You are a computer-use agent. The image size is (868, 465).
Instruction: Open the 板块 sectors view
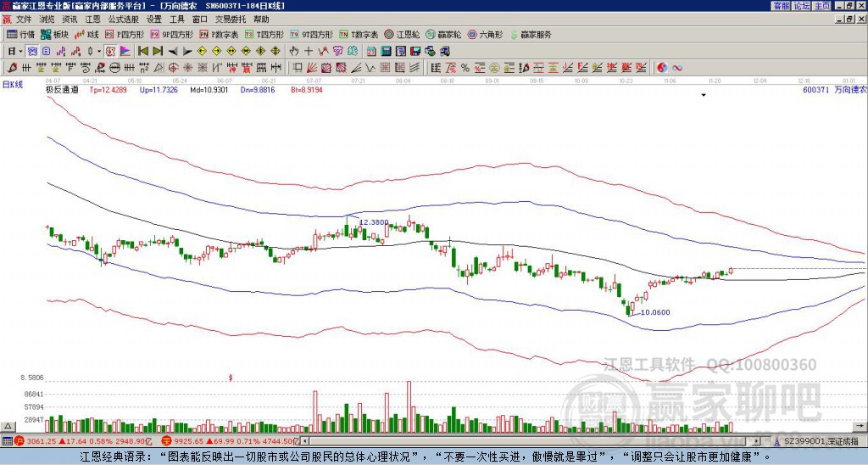pos(55,34)
